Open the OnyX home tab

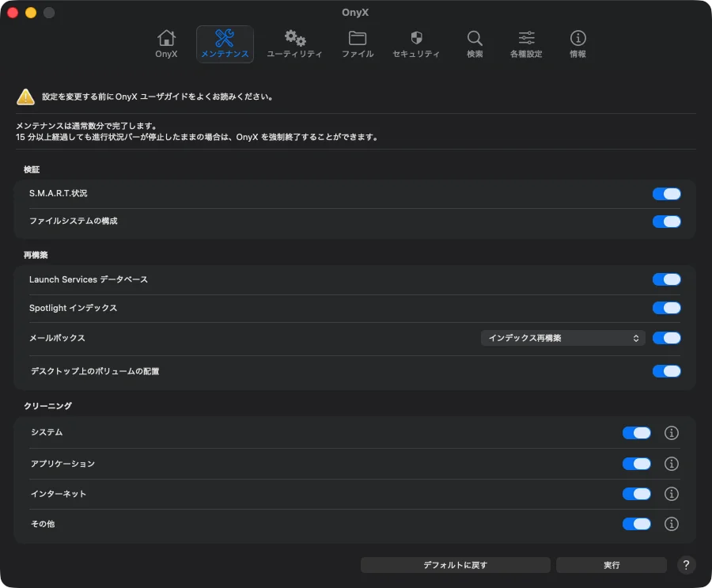[166, 44]
